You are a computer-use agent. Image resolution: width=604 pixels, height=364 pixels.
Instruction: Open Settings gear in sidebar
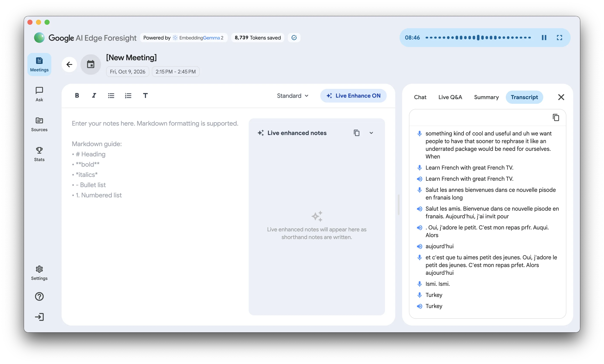coord(39,273)
